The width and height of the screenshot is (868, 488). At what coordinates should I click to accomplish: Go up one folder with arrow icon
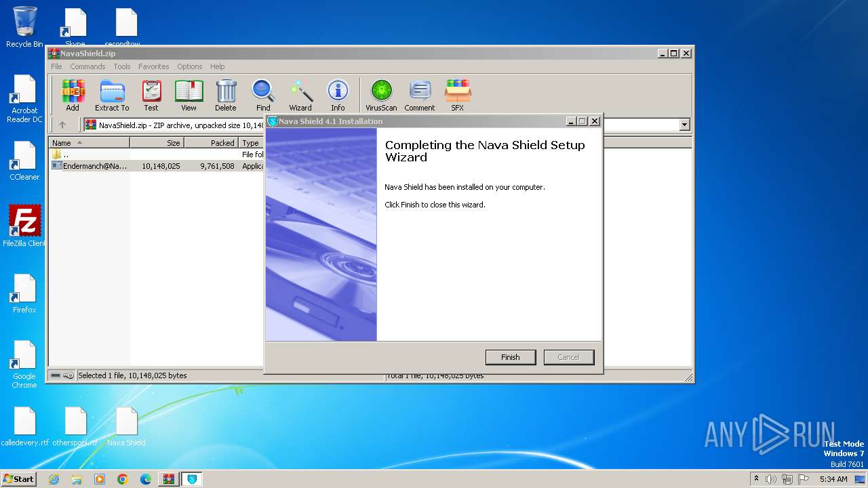[x=62, y=125]
